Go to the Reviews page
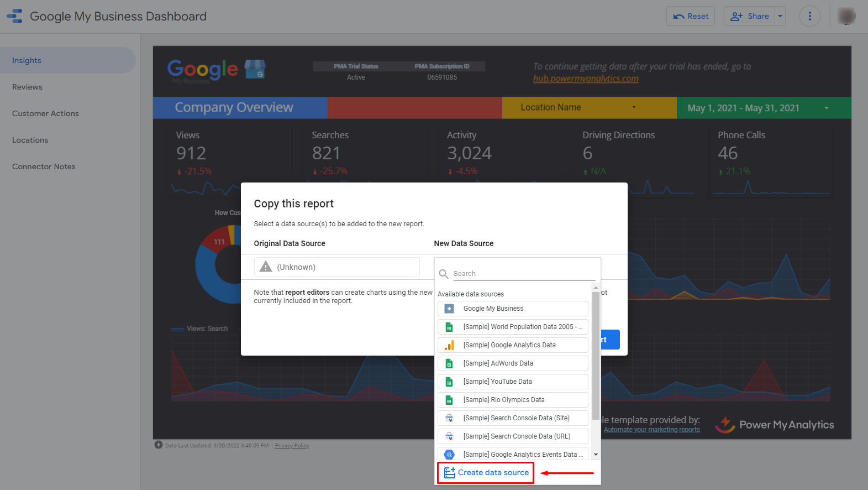 click(x=27, y=87)
